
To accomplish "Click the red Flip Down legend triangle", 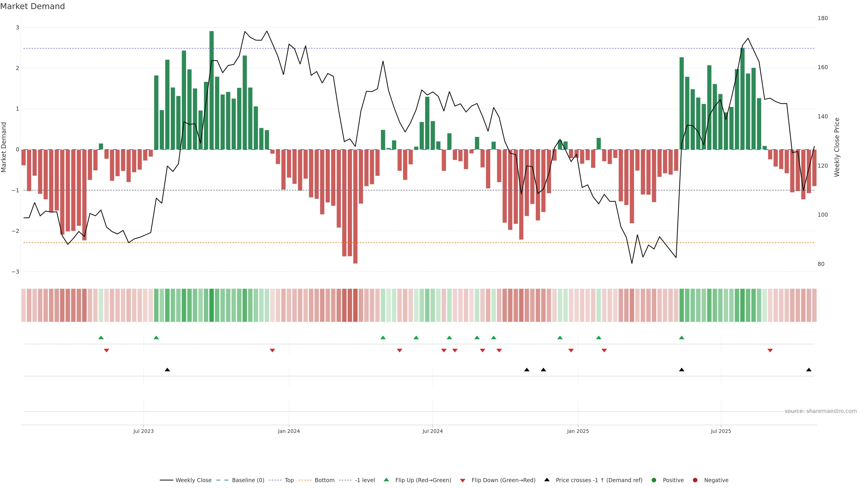I will (x=463, y=480).
